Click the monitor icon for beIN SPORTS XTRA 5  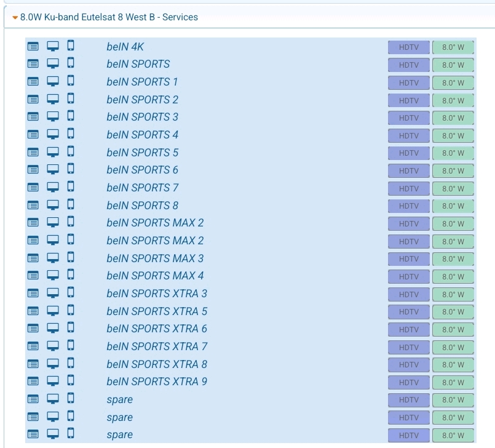pos(53,311)
